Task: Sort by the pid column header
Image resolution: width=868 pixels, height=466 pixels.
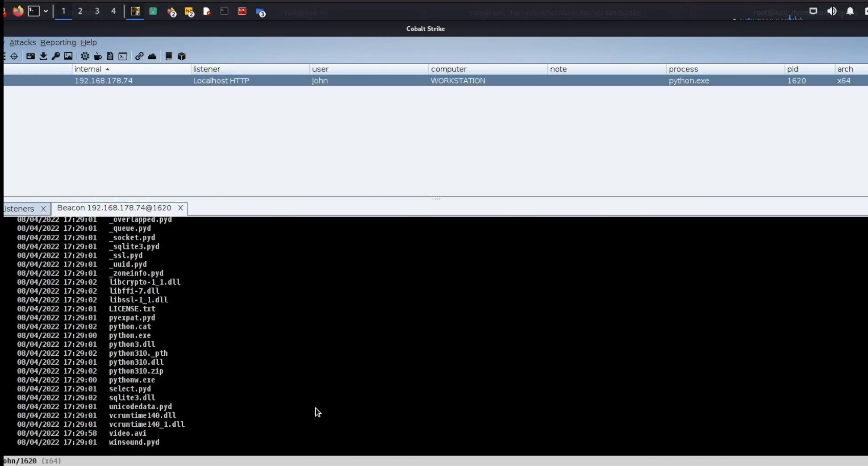Action: point(810,69)
